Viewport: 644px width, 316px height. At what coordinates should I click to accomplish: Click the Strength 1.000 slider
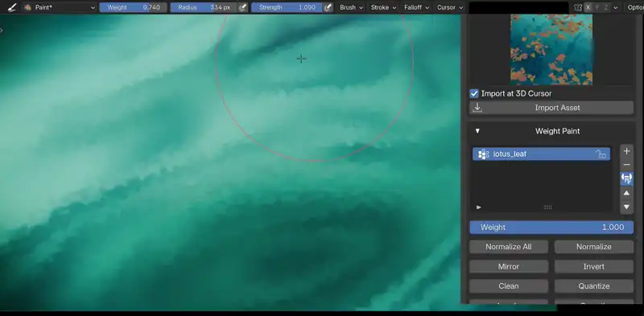[x=287, y=7]
